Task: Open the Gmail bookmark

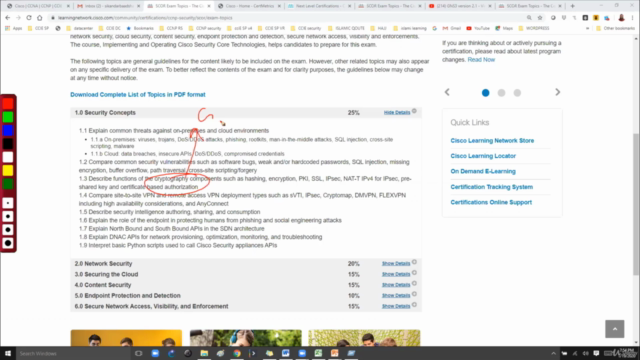Action: tap(452, 29)
